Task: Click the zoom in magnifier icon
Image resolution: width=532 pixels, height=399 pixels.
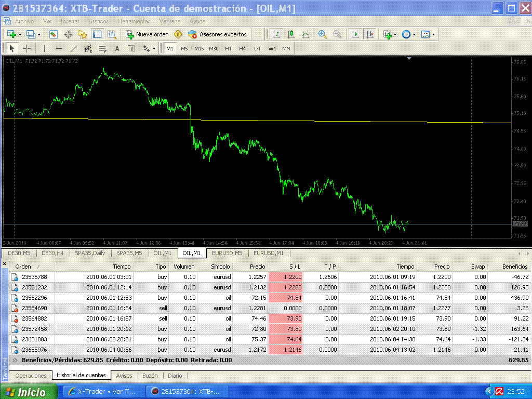Action: [323, 34]
